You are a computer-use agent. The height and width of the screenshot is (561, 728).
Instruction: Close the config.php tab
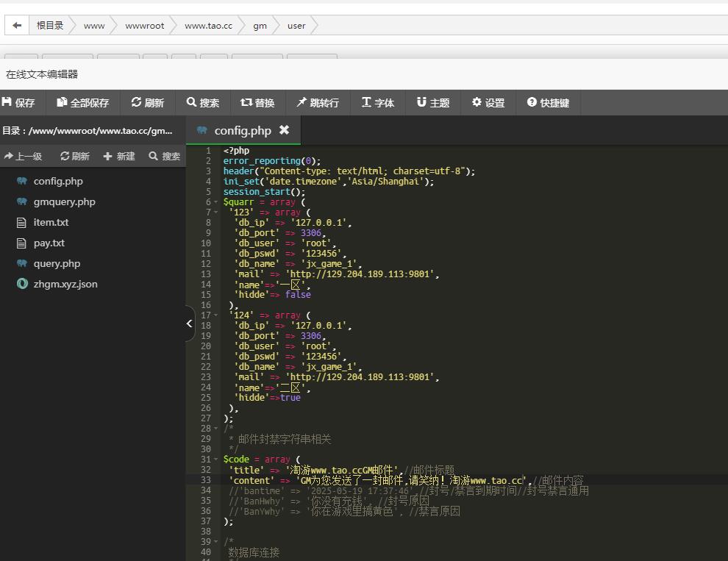[x=284, y=130]
